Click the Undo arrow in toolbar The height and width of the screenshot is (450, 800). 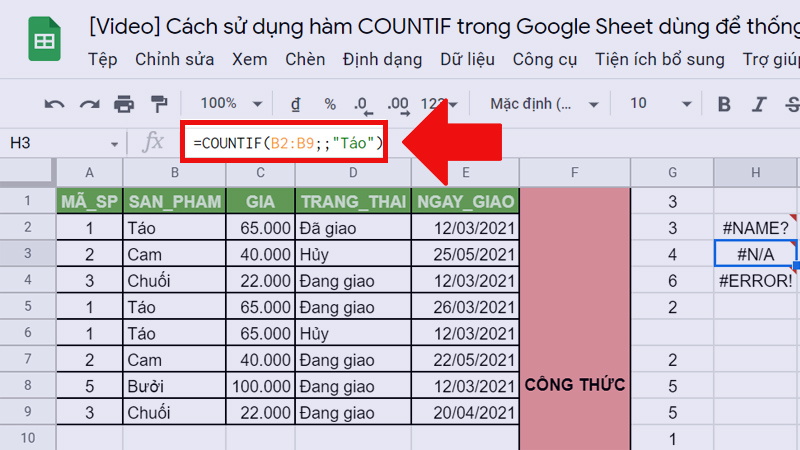pos(55,104)
